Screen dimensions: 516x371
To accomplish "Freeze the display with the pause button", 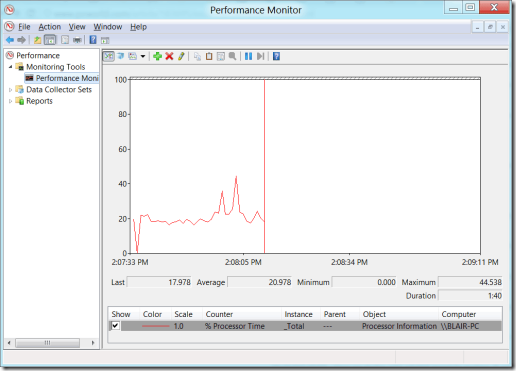I will click(248, 56).
